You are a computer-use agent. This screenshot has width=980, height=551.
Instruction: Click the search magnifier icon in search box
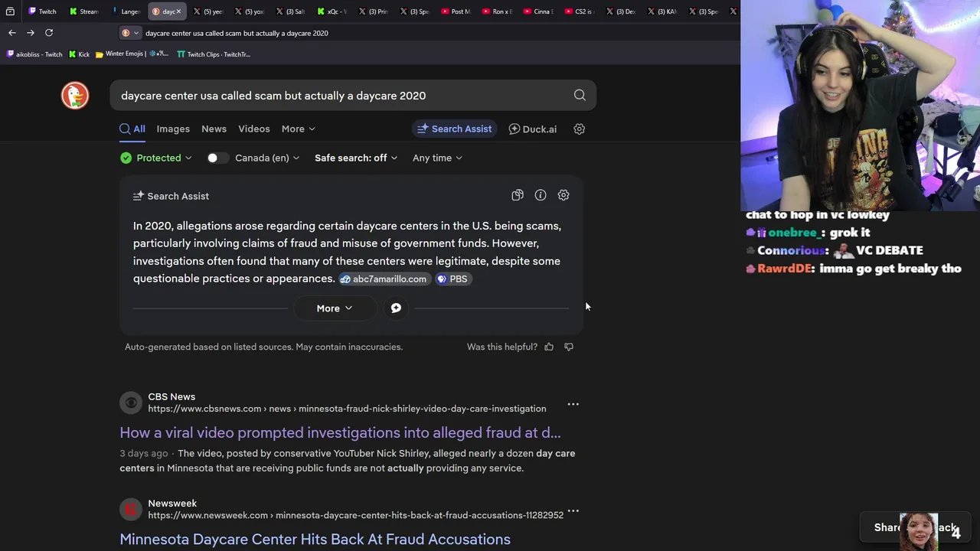click(580, 96)
